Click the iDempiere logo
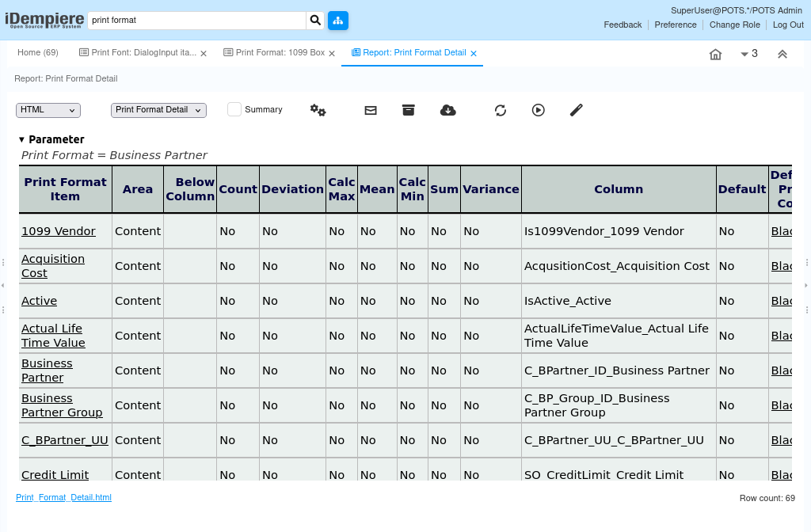811x532 pixels. pos(44,20)
